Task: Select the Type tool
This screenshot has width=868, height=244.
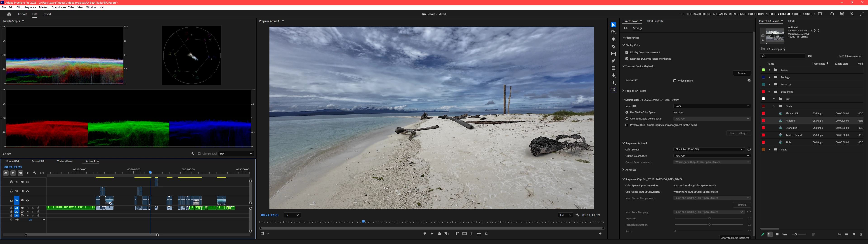Action: pyautogui.click(x=613, y=82)
